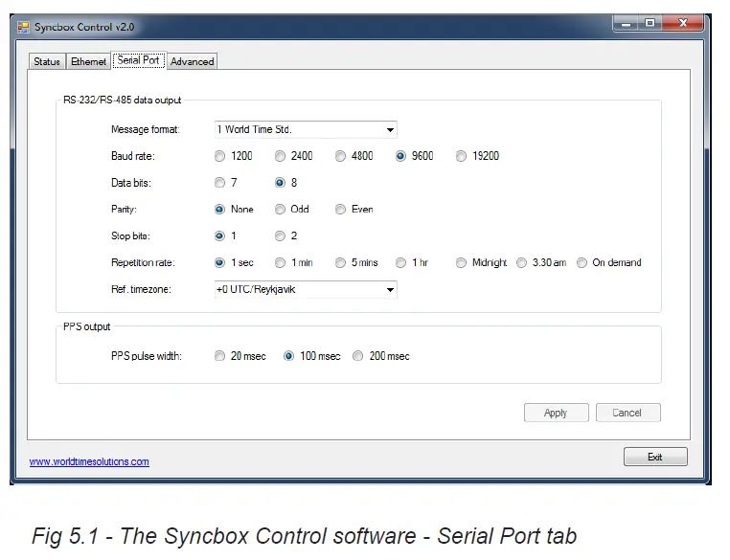Open the Message format dropdown
Image resolution: width=730 pixels, height=560 pixels.
pos(306,130)
